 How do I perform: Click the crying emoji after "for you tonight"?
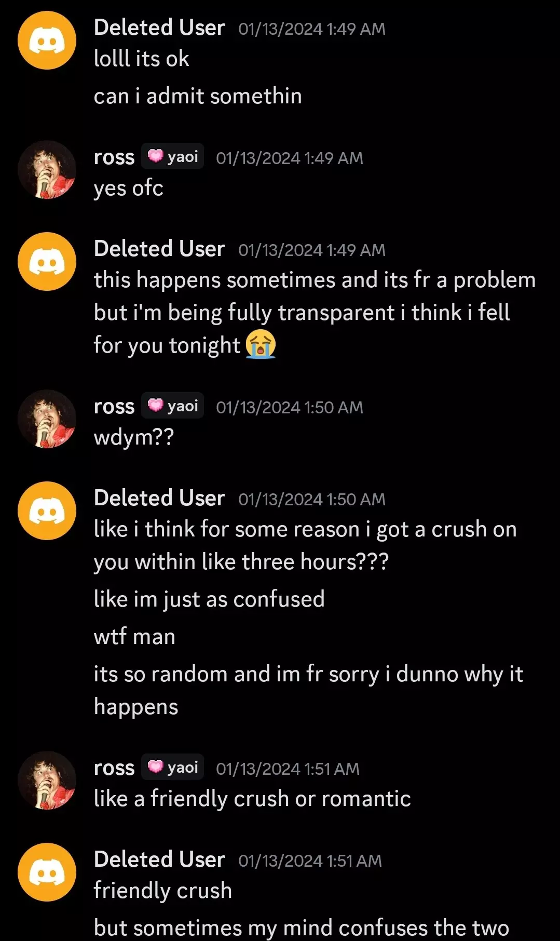(261, 344)
